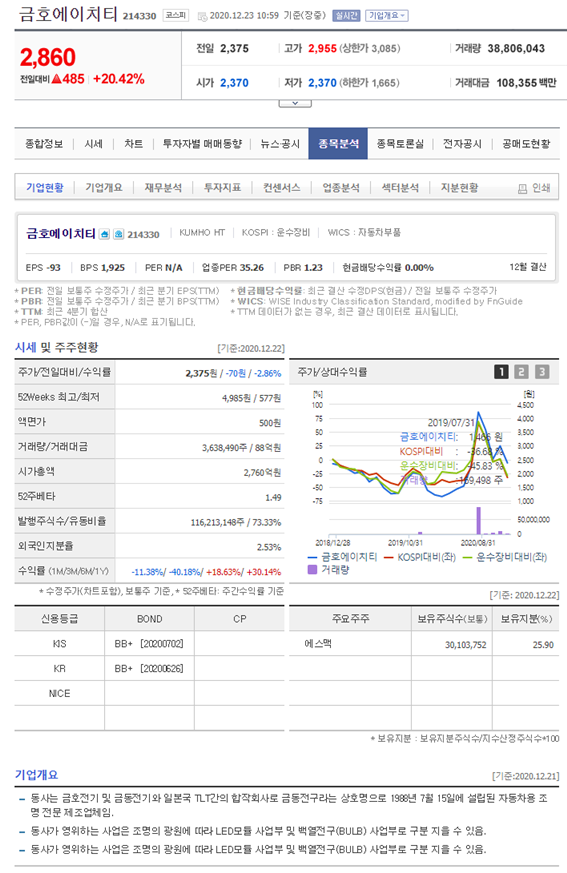
Task: Click the 52주베타 value 1.49
Action: click(273, 498)
